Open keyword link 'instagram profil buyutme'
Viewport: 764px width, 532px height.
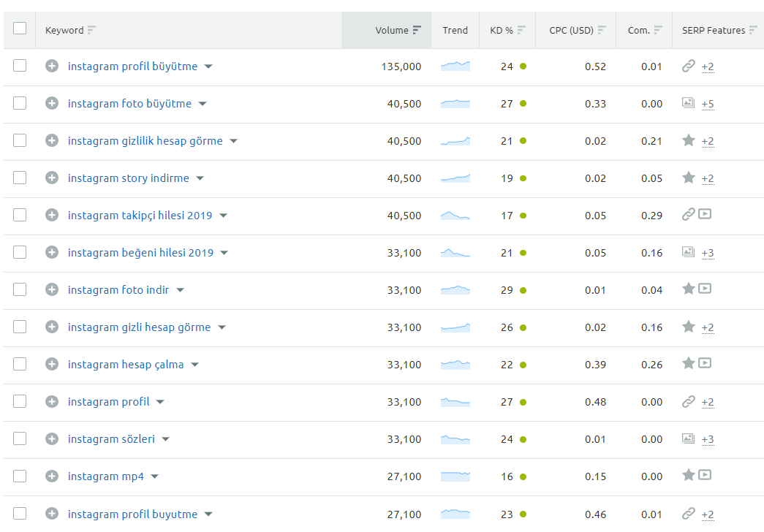point(132,514)
